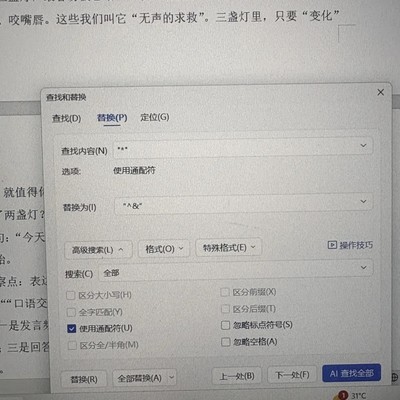400x400 pixels.
Task: Expand the 查找内容 history dropdown arrow
Action: pyautogui.click(x=363, y=145)
